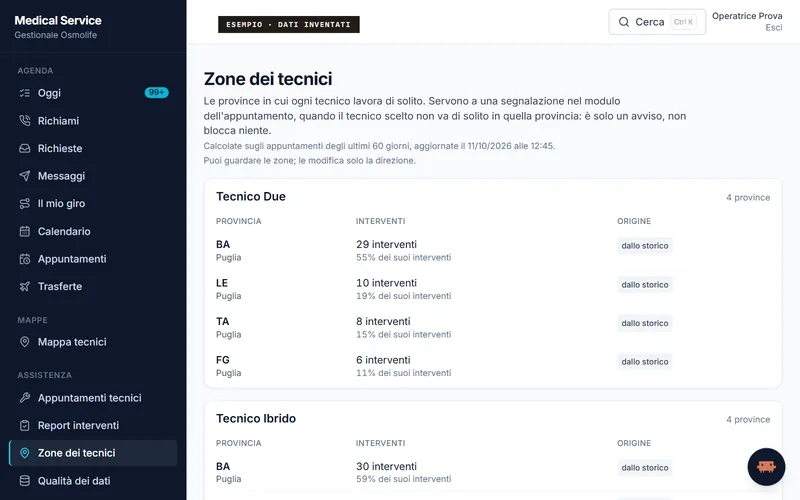Click the 8 interventi value
The height and width of the screenshot is (500, 800).
click(383, 321)
